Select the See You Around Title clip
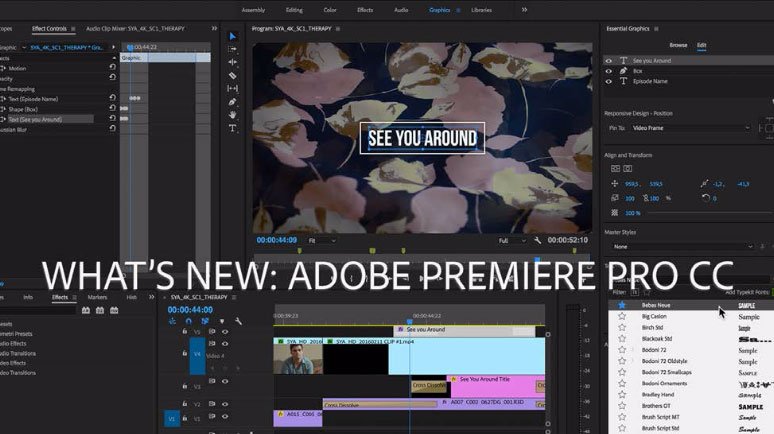The width and height of the screenshot is (774, 434). click(x=494, y=387)
